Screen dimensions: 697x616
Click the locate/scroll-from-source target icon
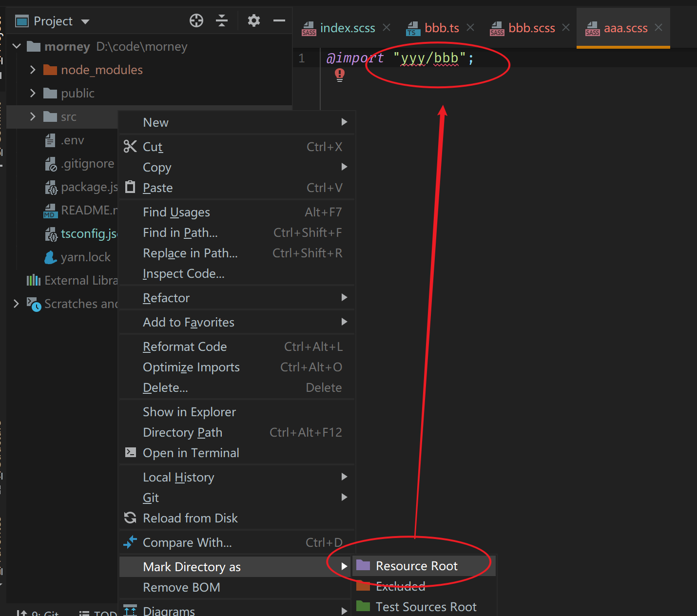tap(196, 20)
